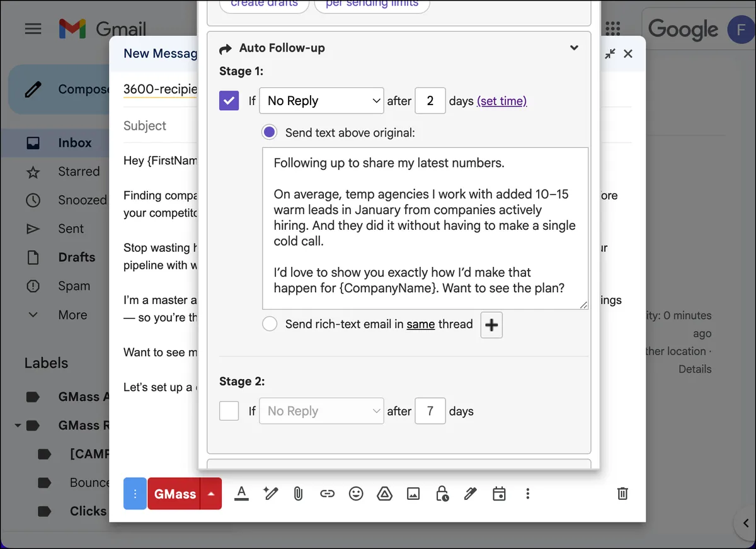Open the Google apps grid

tap(612, 29)
